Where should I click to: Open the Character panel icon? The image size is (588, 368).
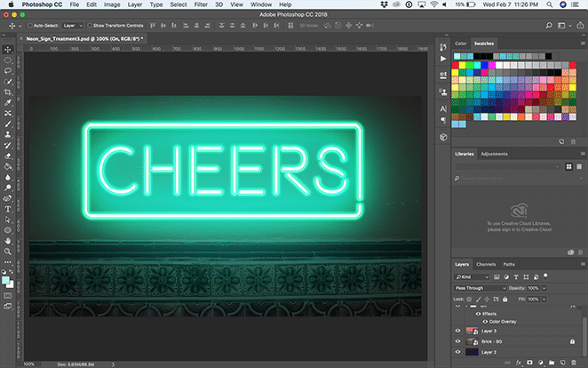coord(443,108)
